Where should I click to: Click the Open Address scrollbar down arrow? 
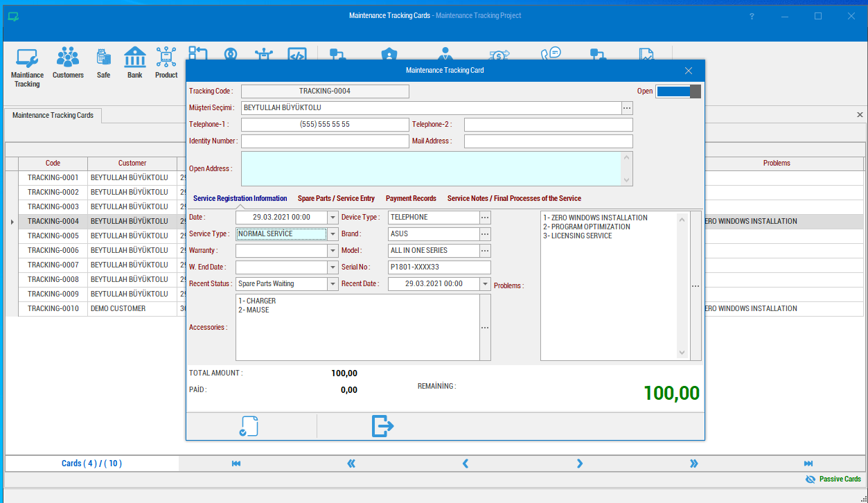628,180
